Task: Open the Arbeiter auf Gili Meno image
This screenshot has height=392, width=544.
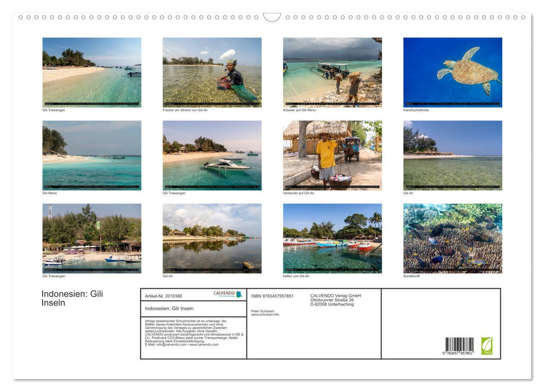Action: [332, 72]
